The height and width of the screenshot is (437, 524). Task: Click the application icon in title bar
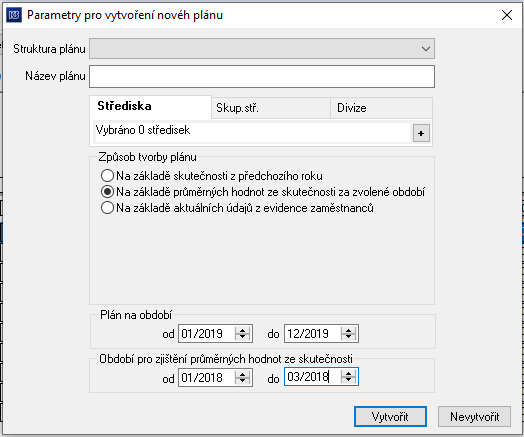tap(14, 15)
